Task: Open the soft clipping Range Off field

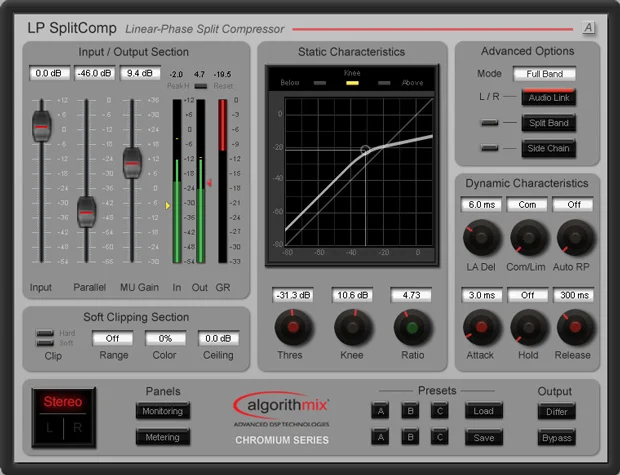Action: tap(112, 339)
